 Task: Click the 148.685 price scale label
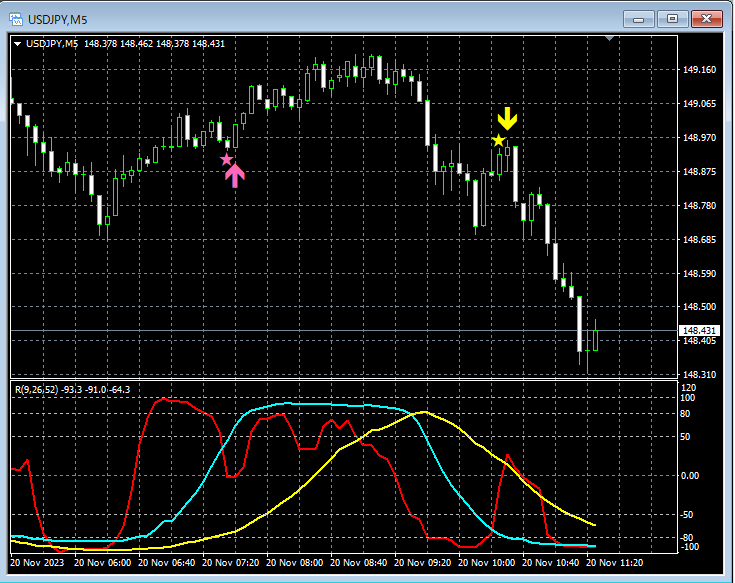click(x=699, y=239)
